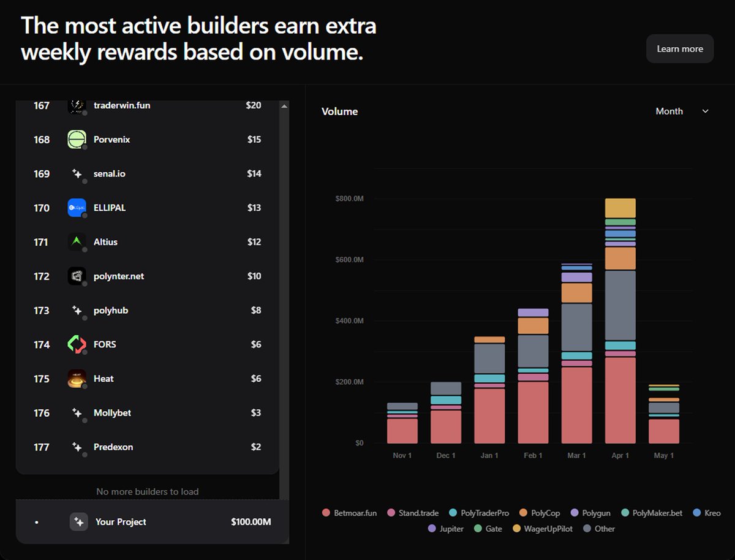Click the Mar 1 volume bar

[x=577, y=354]
